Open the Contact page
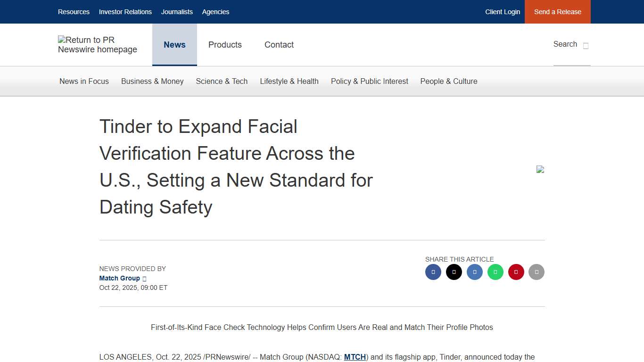Screen dimensions: 644x362 [x=279, y=45]
